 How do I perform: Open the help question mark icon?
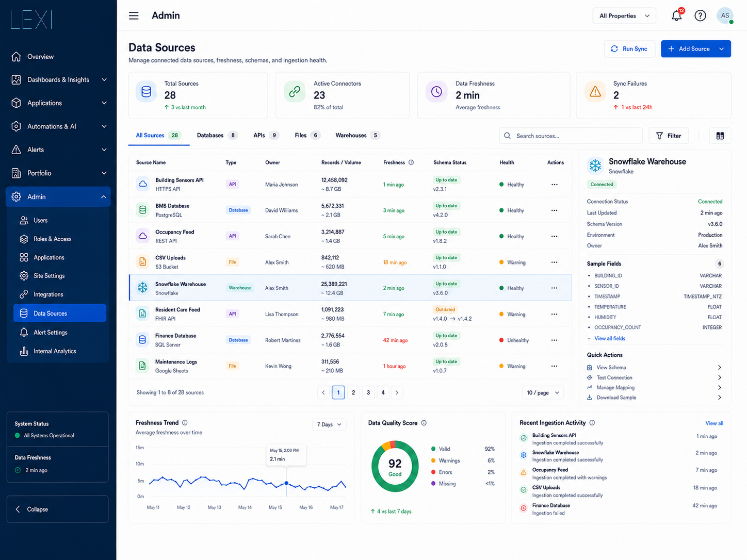[700, 15]
